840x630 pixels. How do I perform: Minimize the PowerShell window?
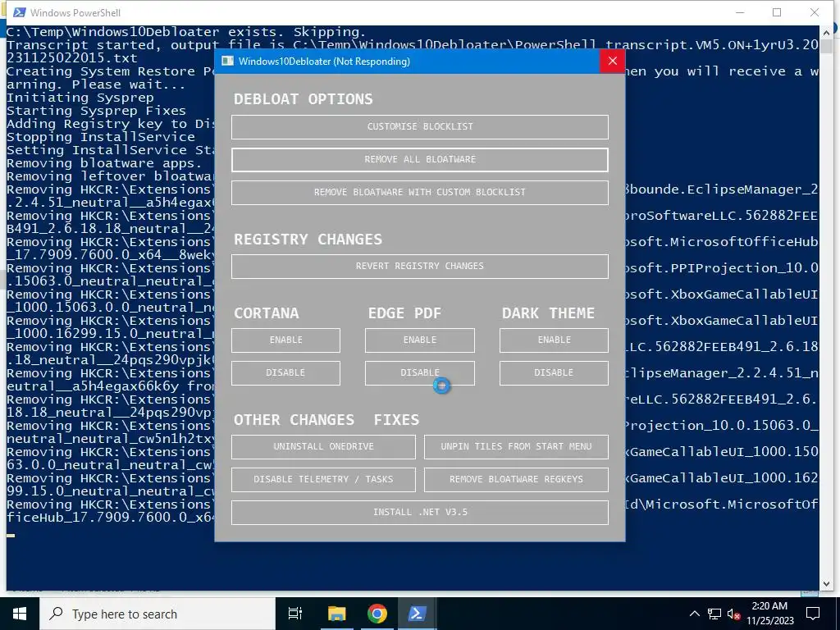tap(741, 12)
